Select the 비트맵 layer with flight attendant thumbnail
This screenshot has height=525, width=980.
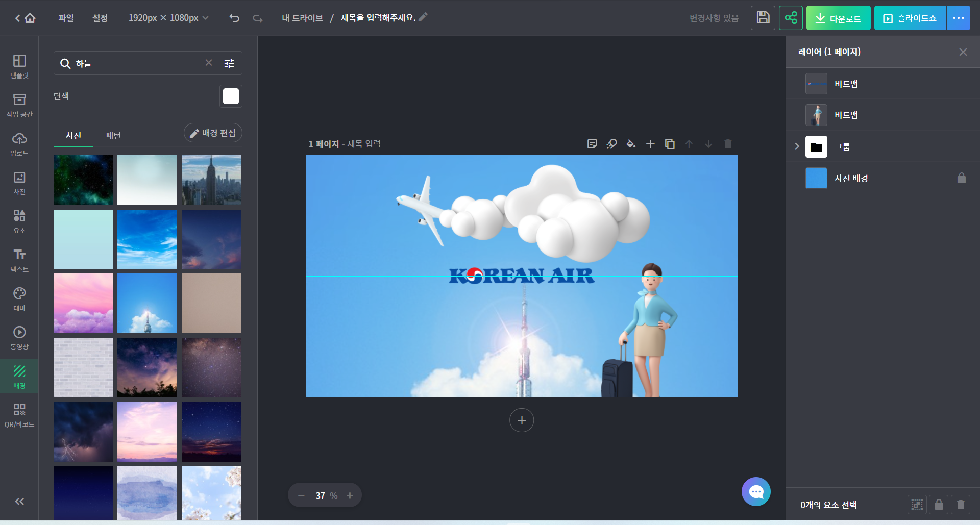point(883,115)
